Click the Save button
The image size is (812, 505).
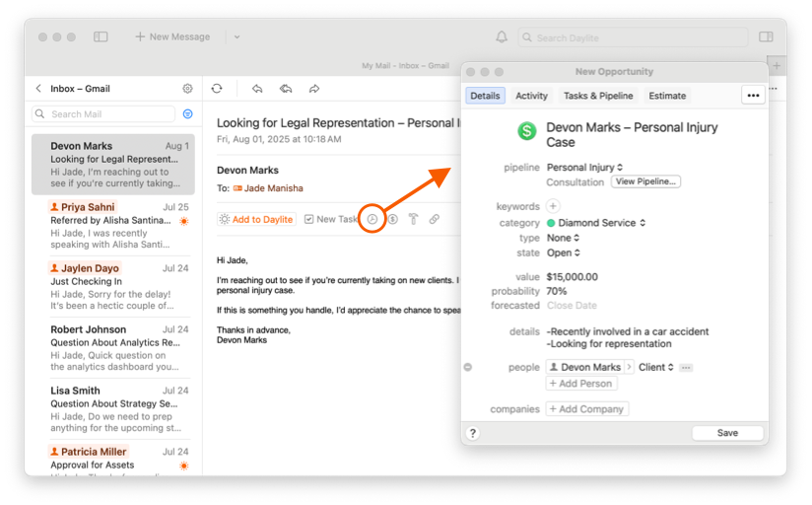(x=727, y=433)
